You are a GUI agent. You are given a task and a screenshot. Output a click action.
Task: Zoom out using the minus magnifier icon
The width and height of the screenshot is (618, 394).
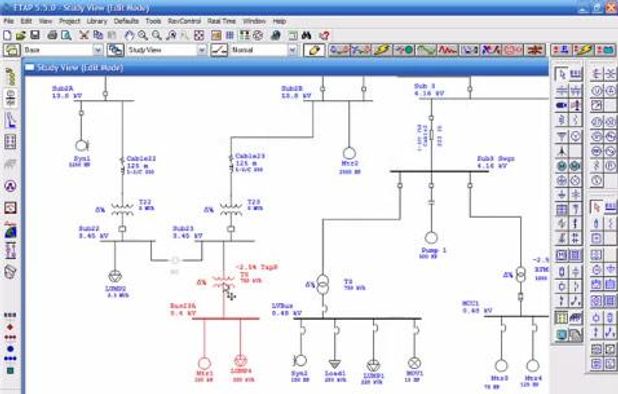tap(157, 35)
